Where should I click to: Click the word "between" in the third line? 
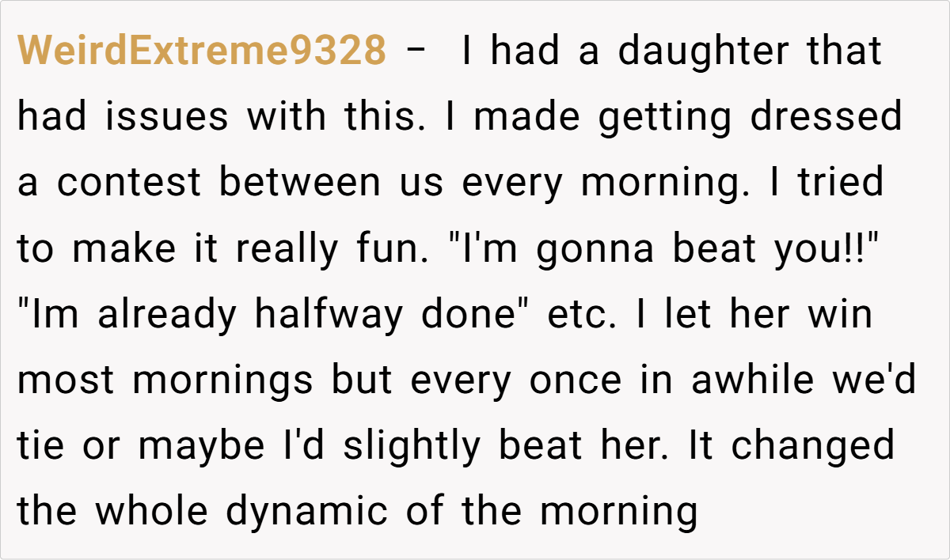point(299,183)
